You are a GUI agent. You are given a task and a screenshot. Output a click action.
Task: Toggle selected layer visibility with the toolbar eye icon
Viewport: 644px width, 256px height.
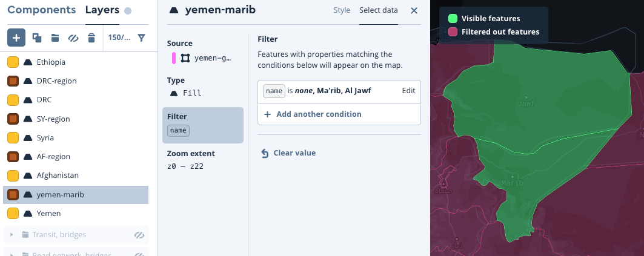pyautogui.click(x=73, y=38)
